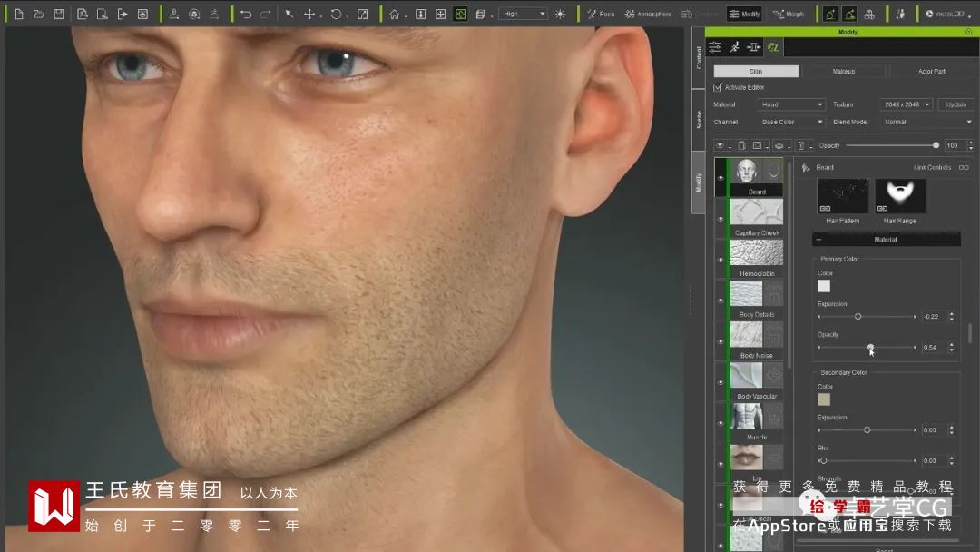This screenshot has width=980, height=552.
Task: Switch to the Makeup tab
Action: coord(844,71)
